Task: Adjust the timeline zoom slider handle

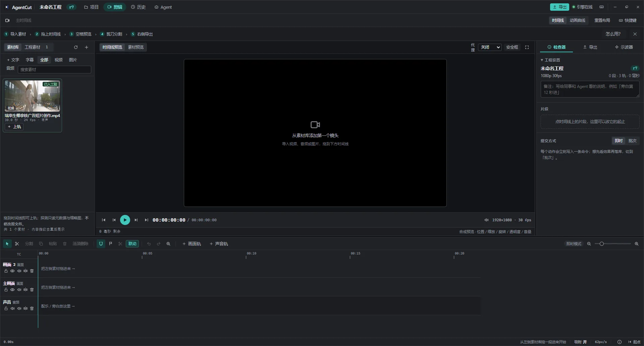Action: coord(602,244)
